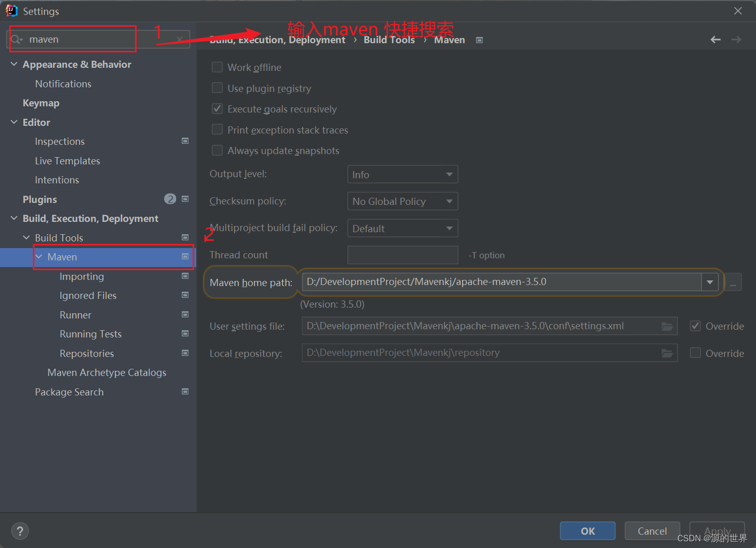Screen dimensions: 756x548
Task: Open the help question mark button
Action: pyautogui.click(x=20, y=531)
